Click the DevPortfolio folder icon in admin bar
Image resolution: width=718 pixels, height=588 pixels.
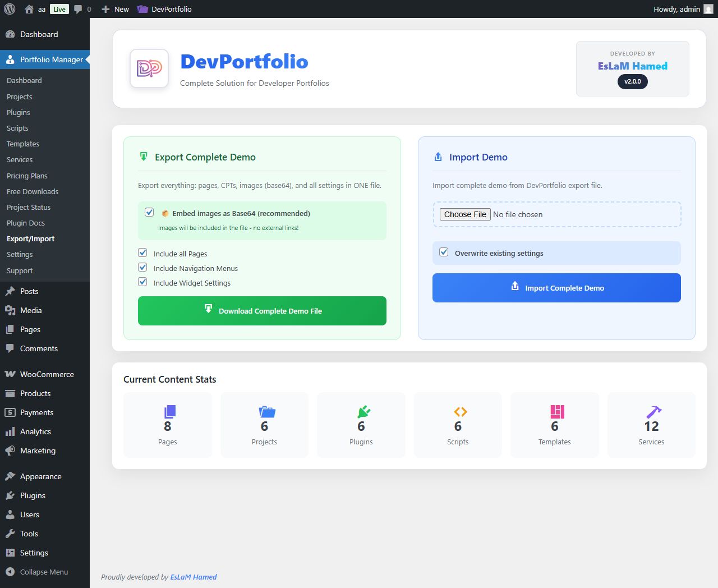coord(142,9)
